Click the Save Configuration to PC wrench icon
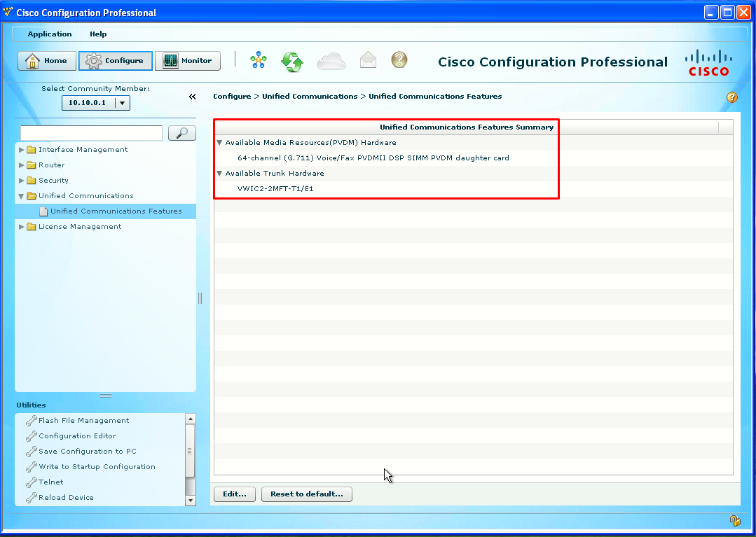Viewport: 756px width, 537px height. pyautogui.click(x=32, y=452)
